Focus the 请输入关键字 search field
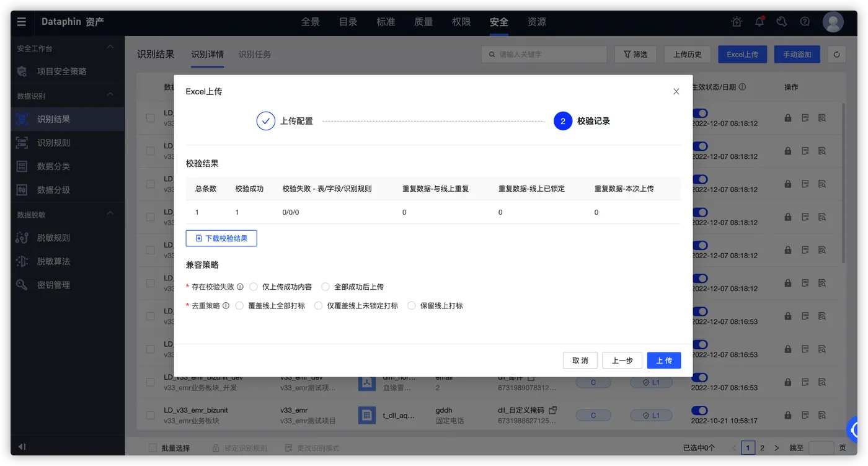Image resolution: width=868 pixels, height=466 pixels. [x=544, y=55]
